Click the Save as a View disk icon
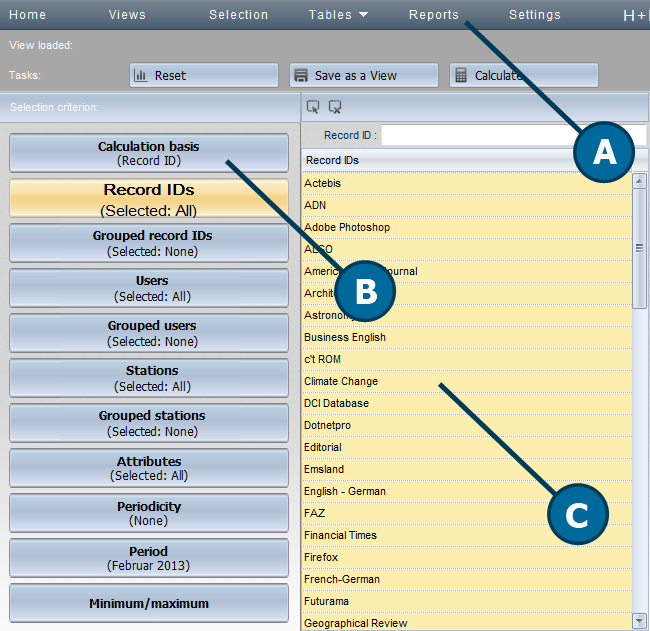The image size is (650, 631). [x=301, y=75]
